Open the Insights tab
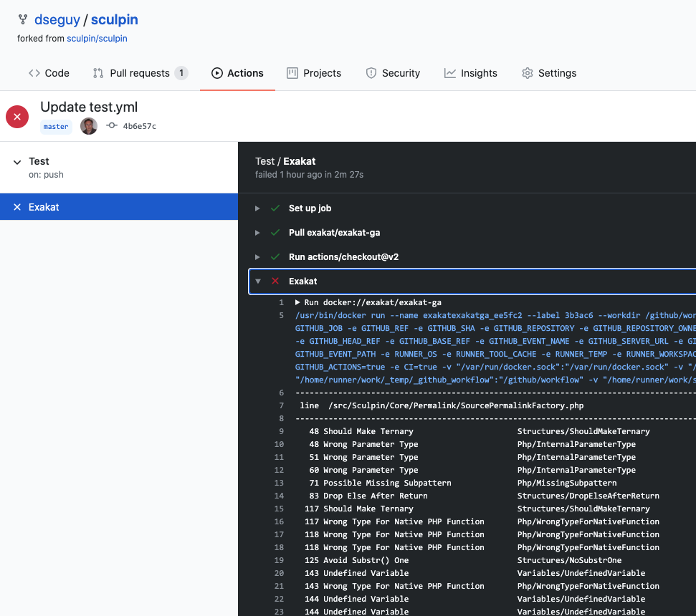Viewport: 696px width, 616px height. (x=471, y=73)
